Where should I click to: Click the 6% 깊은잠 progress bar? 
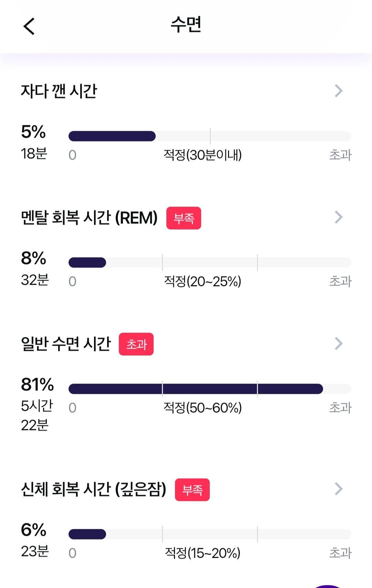pos(210,534)
